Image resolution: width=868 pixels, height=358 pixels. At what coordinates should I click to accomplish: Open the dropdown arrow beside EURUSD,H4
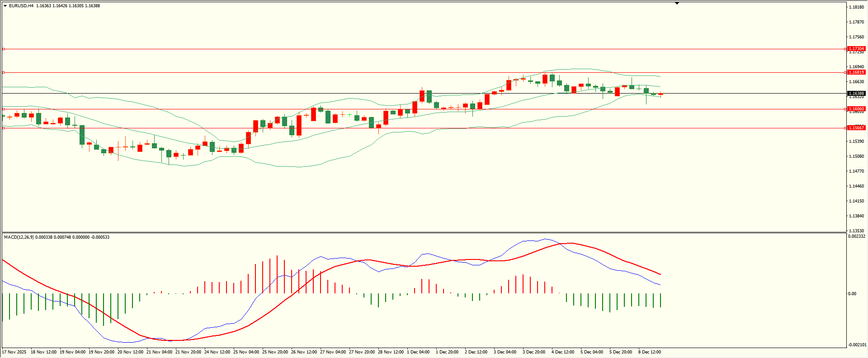click(x=5, y=6)
